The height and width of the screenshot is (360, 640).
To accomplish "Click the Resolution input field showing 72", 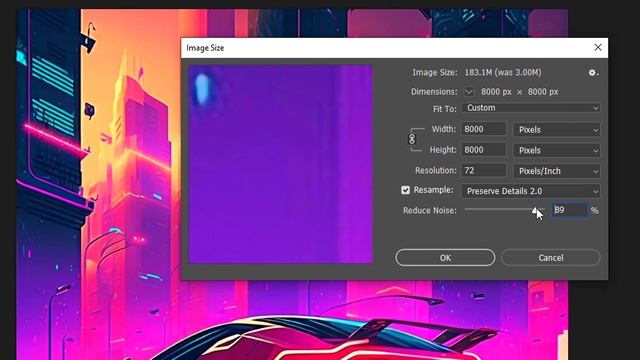I will 484,170.
